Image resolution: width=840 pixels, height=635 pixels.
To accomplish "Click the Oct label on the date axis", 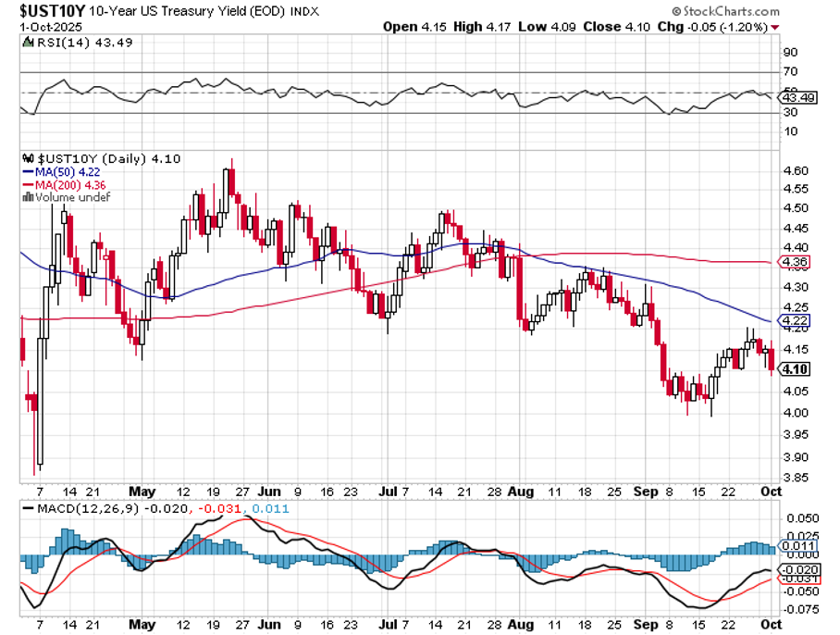I will click(770, 492).
